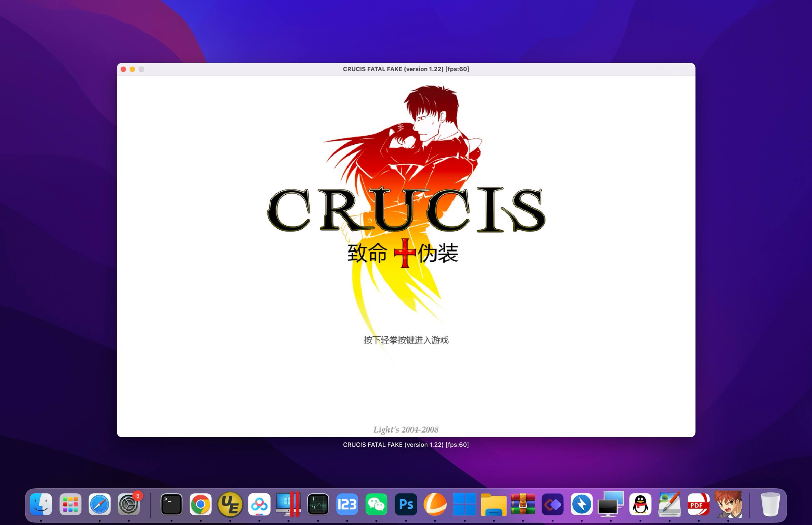Screen dimensions: 812x525
Task: Open Terminal from the Dock
Action: tap(171, 504)
